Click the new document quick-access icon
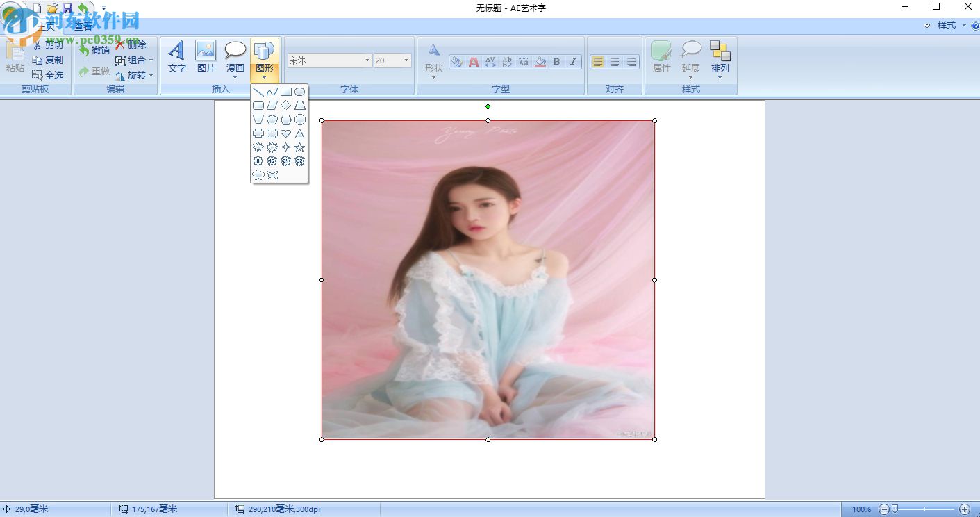The image size is (980, 517). (38, 8)
